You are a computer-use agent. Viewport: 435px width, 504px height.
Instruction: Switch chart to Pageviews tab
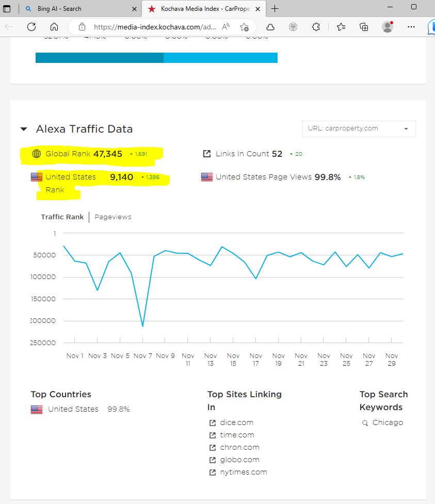tap(113, 217)
